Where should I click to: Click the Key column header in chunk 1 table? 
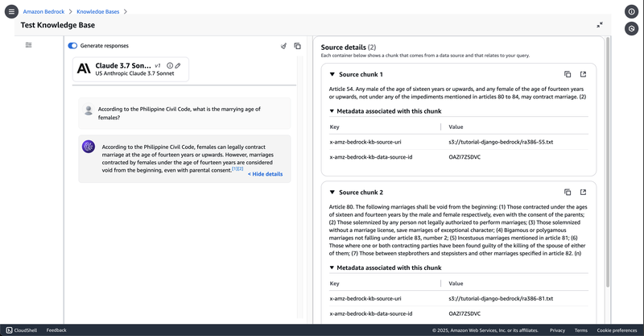pyautogui.click(x=334, y=127)
